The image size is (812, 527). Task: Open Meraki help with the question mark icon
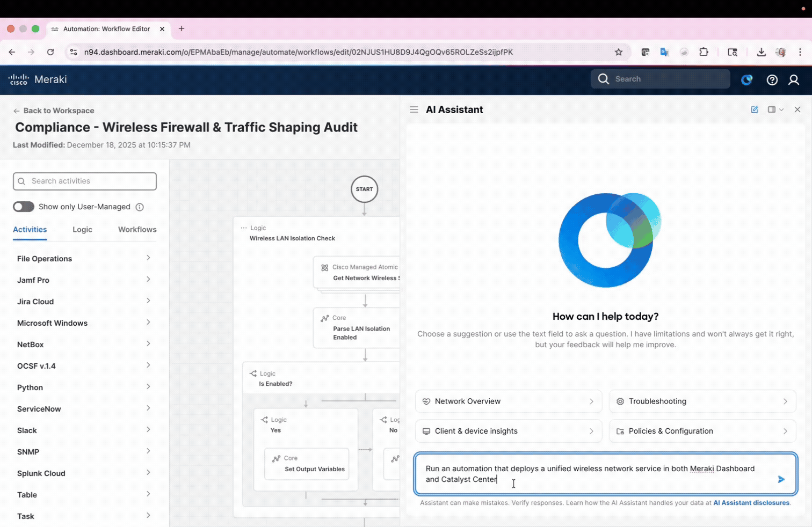[x=772, y=79]
